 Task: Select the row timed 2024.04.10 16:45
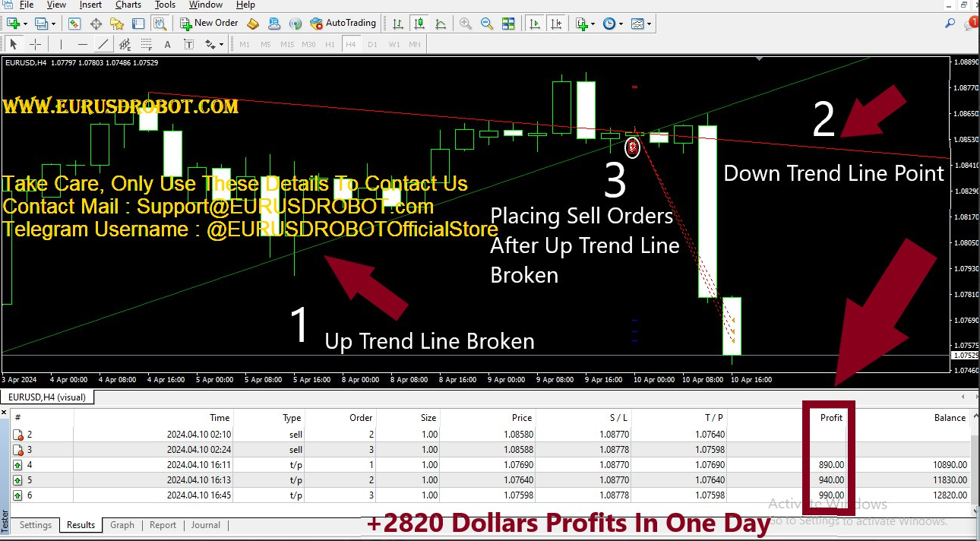[490, 495]
